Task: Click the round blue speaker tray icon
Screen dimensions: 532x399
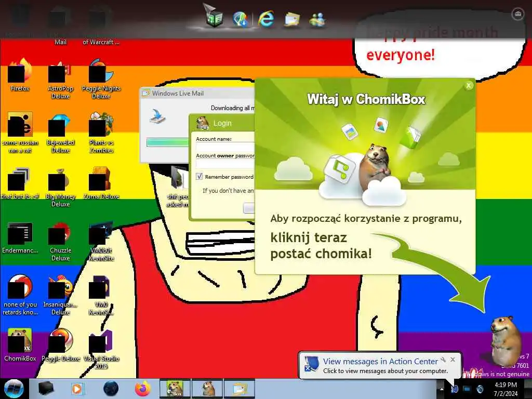Action: (x=480, y=389)
